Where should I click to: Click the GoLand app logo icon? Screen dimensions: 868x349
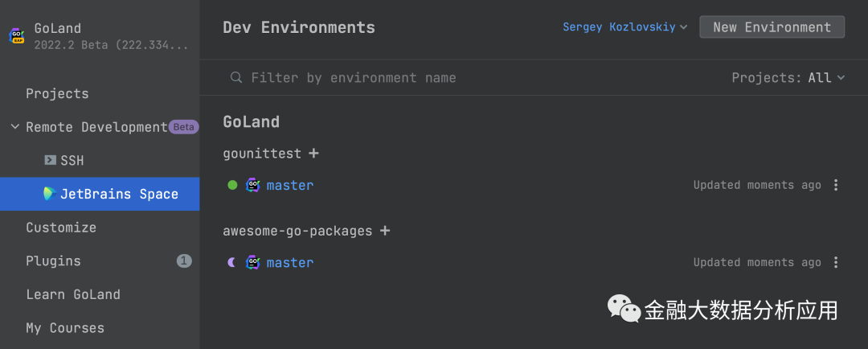(x=16, y=36)
